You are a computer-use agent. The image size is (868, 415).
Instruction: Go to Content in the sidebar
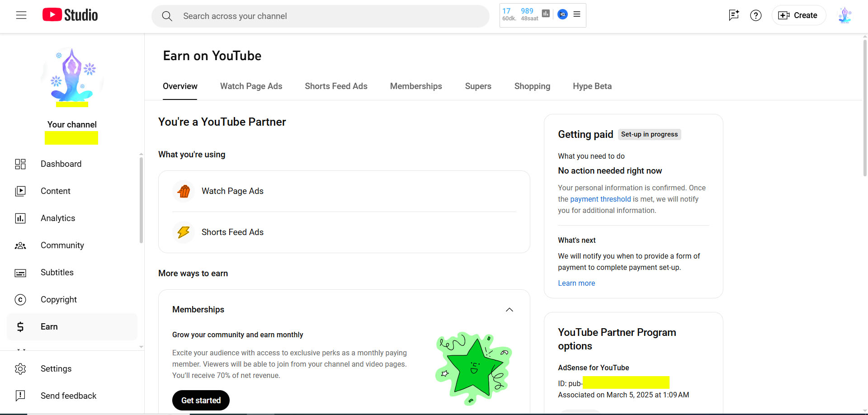(x=72, y=191)
